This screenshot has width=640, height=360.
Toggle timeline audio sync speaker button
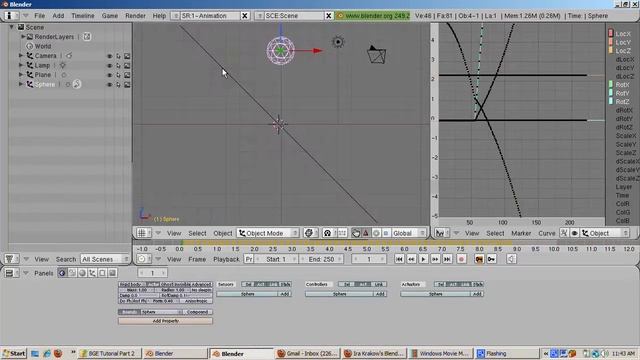point(511,259)
